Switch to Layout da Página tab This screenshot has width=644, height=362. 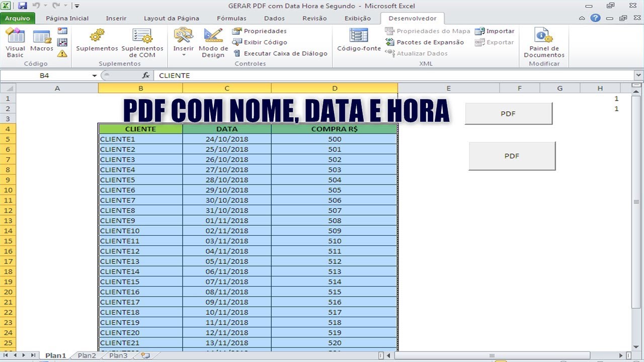pos(172,18)
